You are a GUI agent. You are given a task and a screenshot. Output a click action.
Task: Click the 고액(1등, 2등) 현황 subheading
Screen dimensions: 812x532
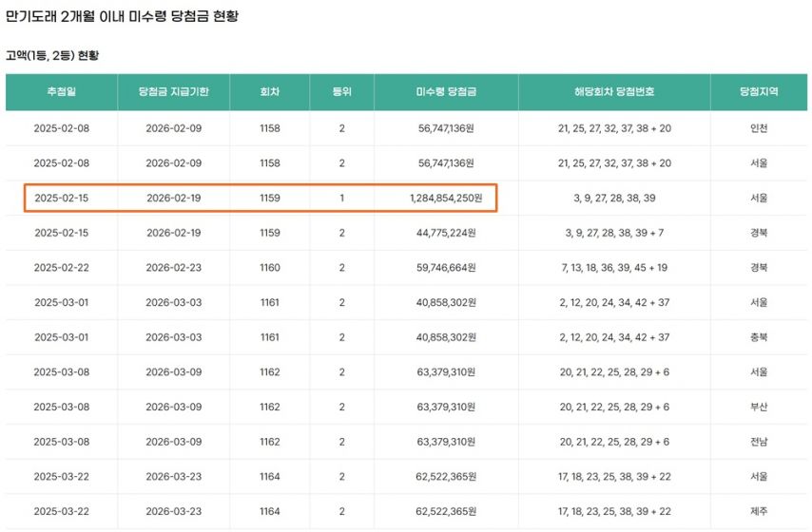[x=53, y=55]
